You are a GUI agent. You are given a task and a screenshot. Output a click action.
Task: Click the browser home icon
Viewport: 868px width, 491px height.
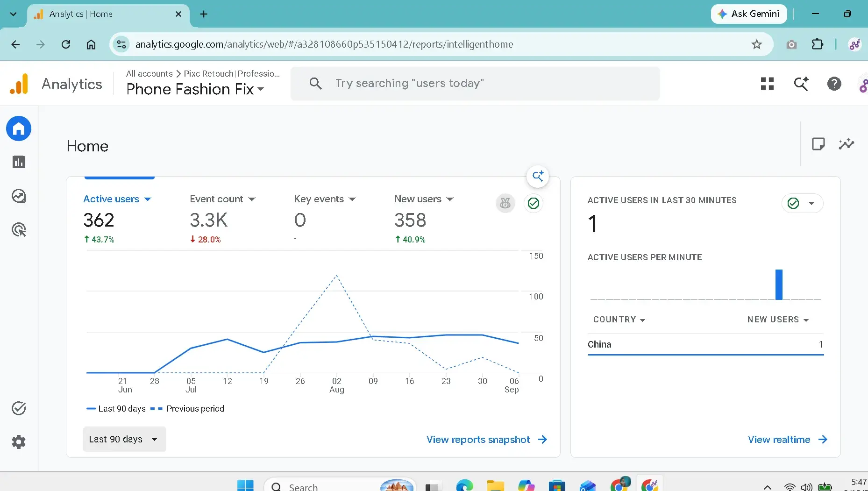(91, 44)
